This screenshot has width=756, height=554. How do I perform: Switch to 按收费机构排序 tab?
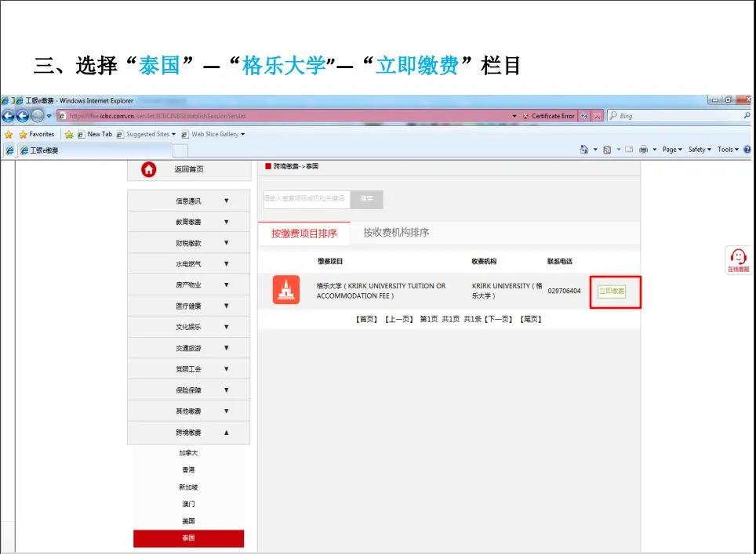396,233
